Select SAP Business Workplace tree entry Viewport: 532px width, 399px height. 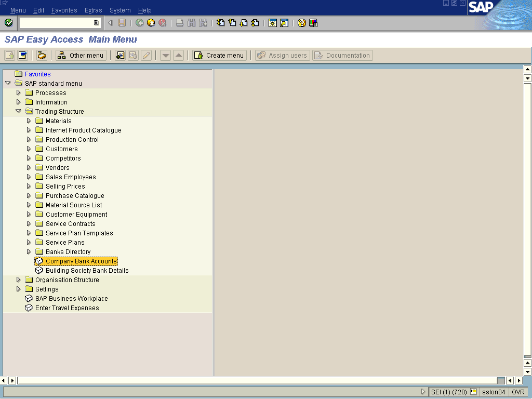click(72, 298)
